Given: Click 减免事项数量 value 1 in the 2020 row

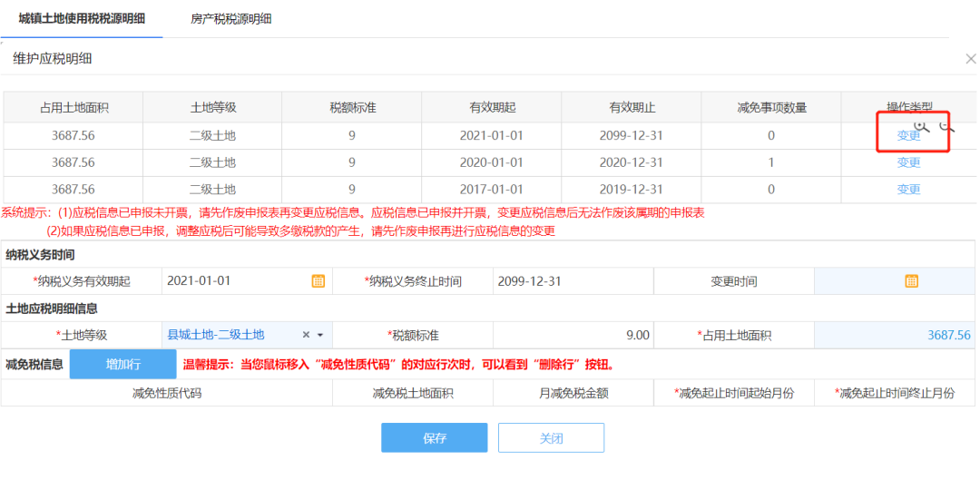Looking at the screenshot, I should (x=771, y=162).
